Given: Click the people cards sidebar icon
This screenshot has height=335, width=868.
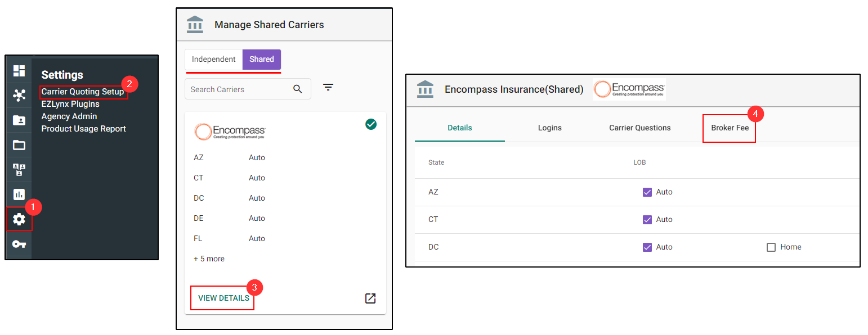Looking at the screenshot, I should 19,170.
